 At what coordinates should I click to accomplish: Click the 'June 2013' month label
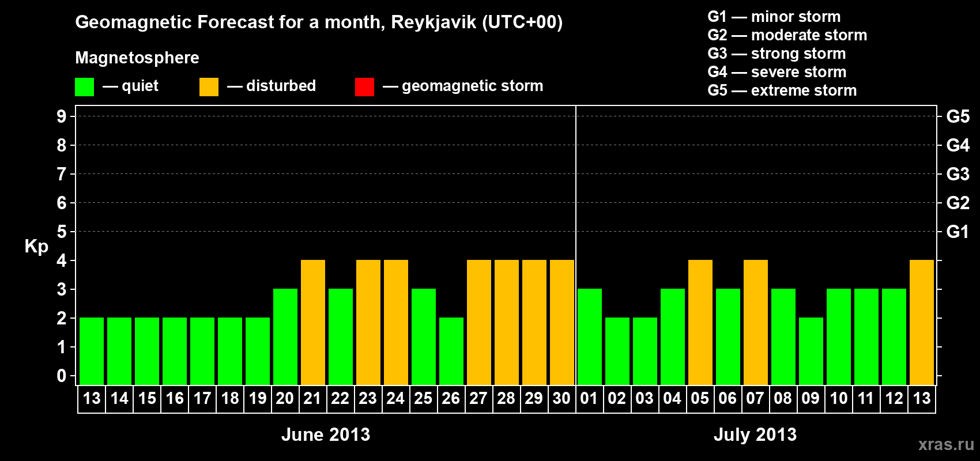(x=326, y=434)
